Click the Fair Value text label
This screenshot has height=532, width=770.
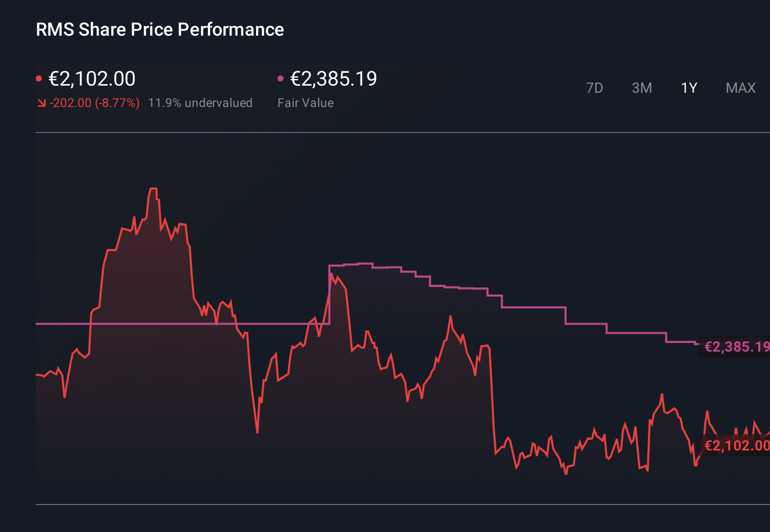[x=305, y=102]
